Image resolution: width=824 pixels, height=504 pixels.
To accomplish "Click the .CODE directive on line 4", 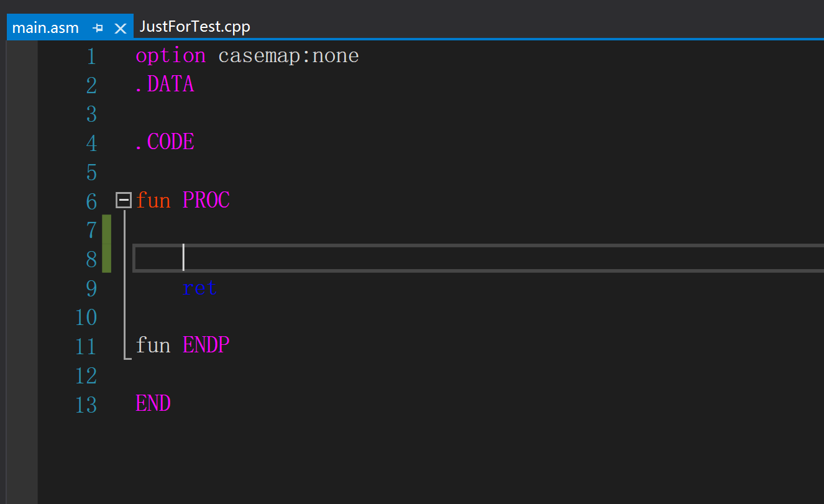I will click(164, 142).
